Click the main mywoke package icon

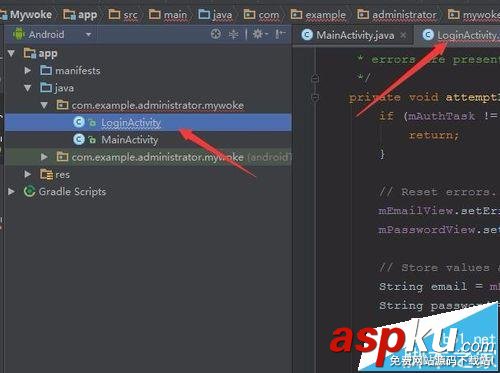point(62,105)
